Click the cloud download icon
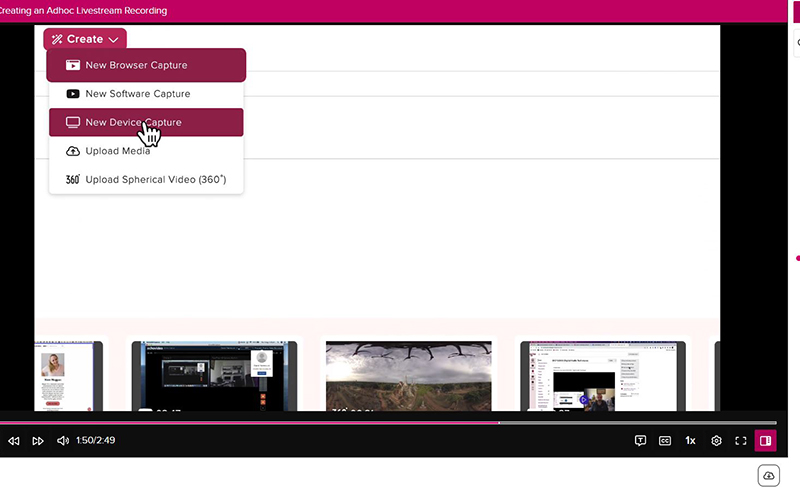 pyautogui.click(x=768, y=475)
